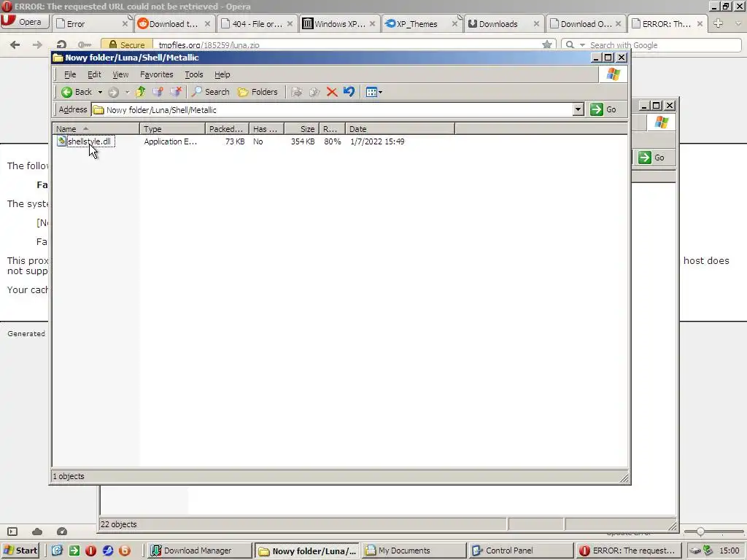Click the Go button in the Metallic window
The image size is (747, 560).
tap(603, 109)
